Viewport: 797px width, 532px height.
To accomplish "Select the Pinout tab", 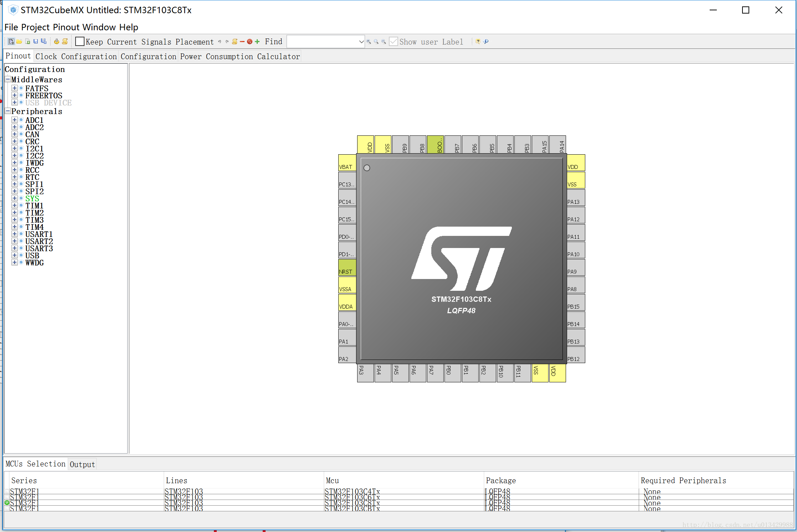I will (18, 56).
